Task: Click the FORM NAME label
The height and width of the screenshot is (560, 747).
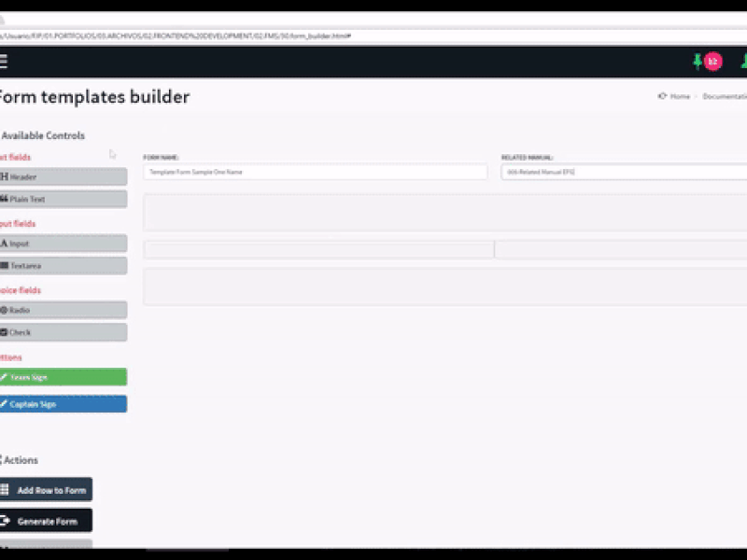Action: pyautogui.click(x=161, y=157)
